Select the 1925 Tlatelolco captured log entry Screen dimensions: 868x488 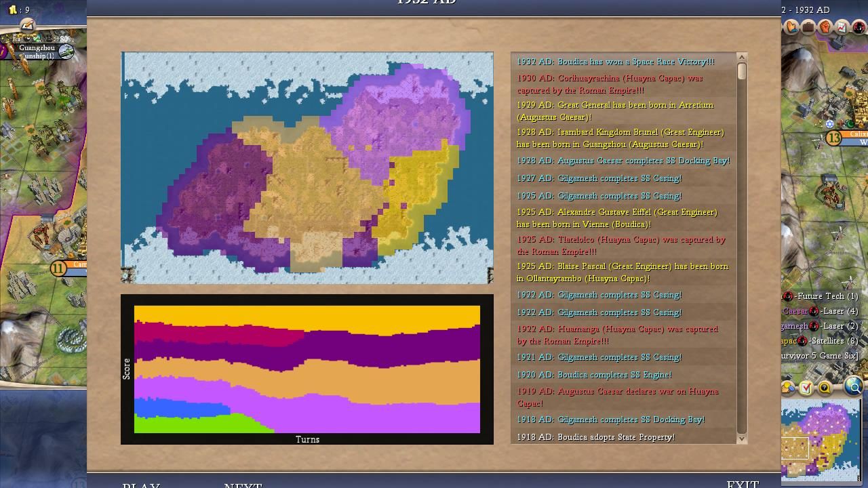pyautogui.click(x=623, y=245)
